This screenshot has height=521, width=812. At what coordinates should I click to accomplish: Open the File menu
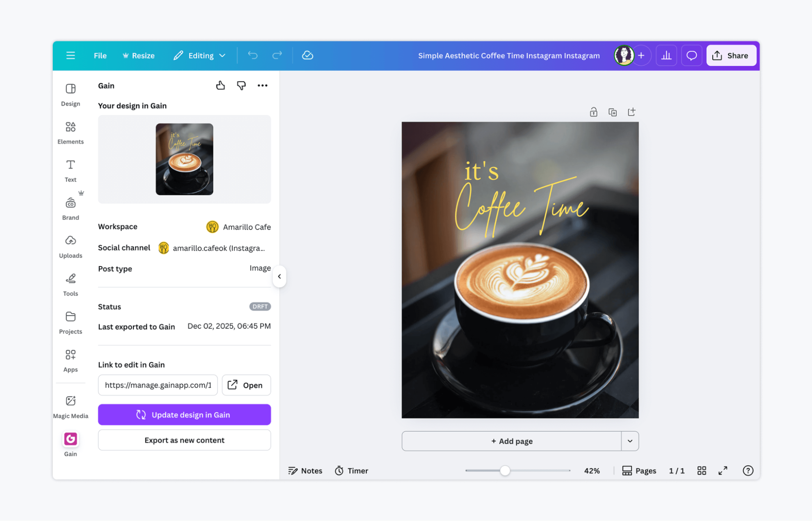coord(100,55)
